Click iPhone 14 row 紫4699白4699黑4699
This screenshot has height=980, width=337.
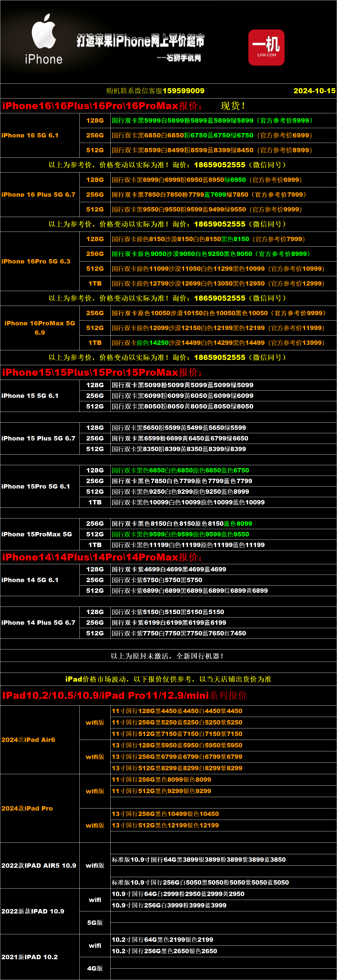click(224, 569)
